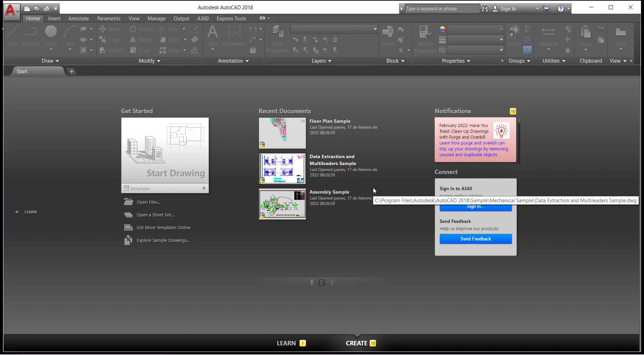This screenshot has width=644, height=355.
Task: Click the Autodesk App Store cart icon
Action: 546,9
